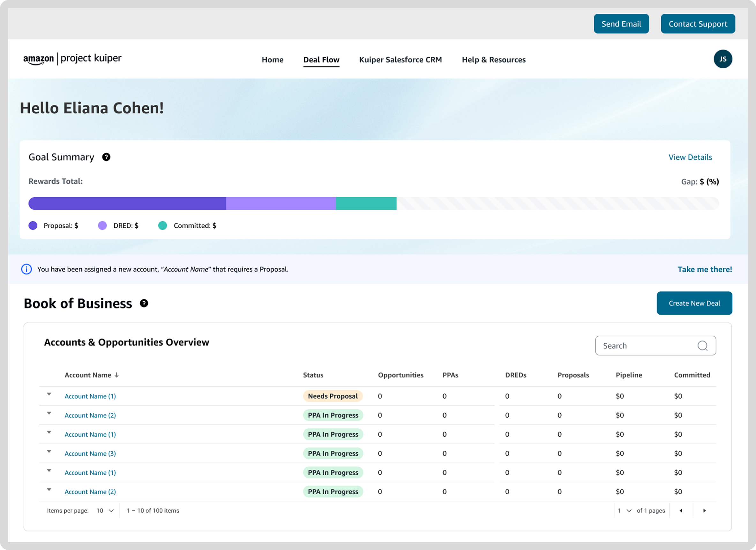Open Help & Resources nav item
The height and width of the screenshot is (550, 756).
click(494, 60)
